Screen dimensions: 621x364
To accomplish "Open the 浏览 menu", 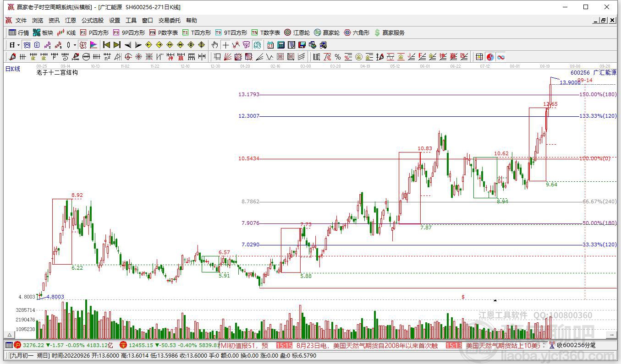I will 38,21.
